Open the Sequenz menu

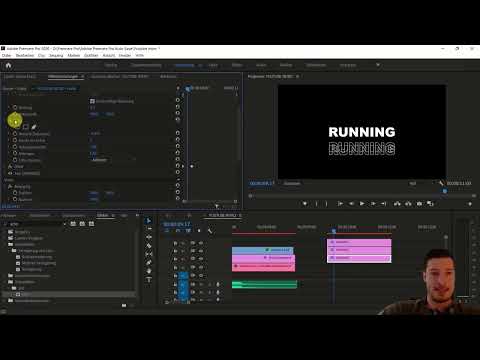point(56,55)
